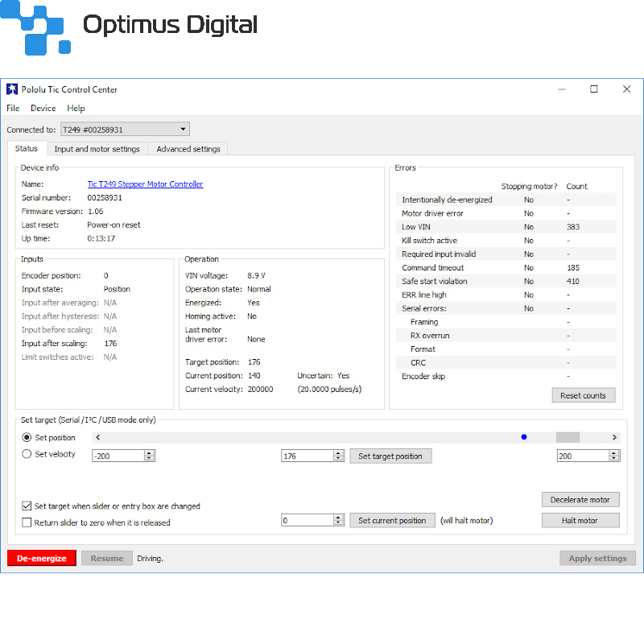Click the Optimus Digital logo

click(x=129, y=27)
